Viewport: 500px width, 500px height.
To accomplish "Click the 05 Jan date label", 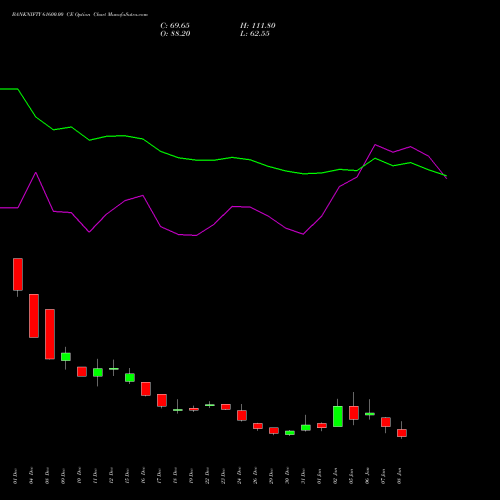I will pos(351,476).
